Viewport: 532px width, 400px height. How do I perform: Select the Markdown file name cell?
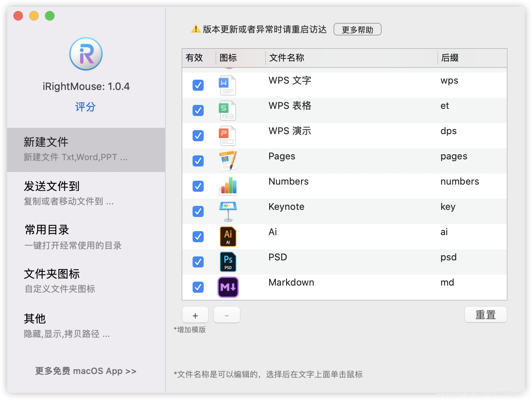291,282
